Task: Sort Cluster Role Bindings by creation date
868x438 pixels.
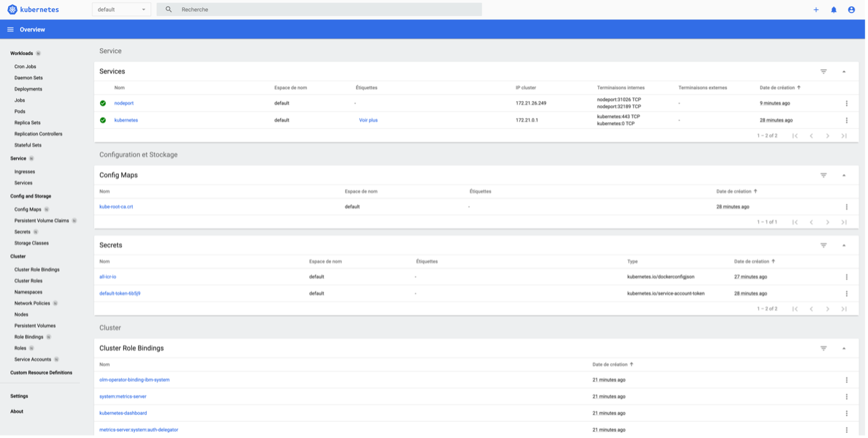Action: coord(613,364)
